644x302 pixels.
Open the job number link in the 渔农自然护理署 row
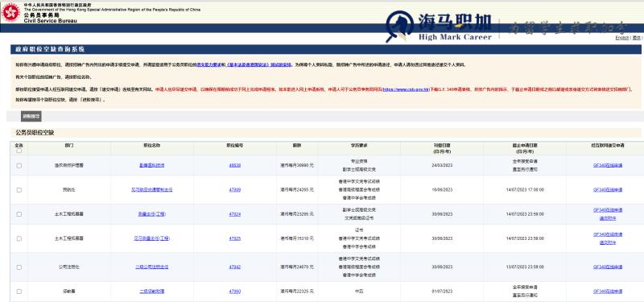point(234,165)
